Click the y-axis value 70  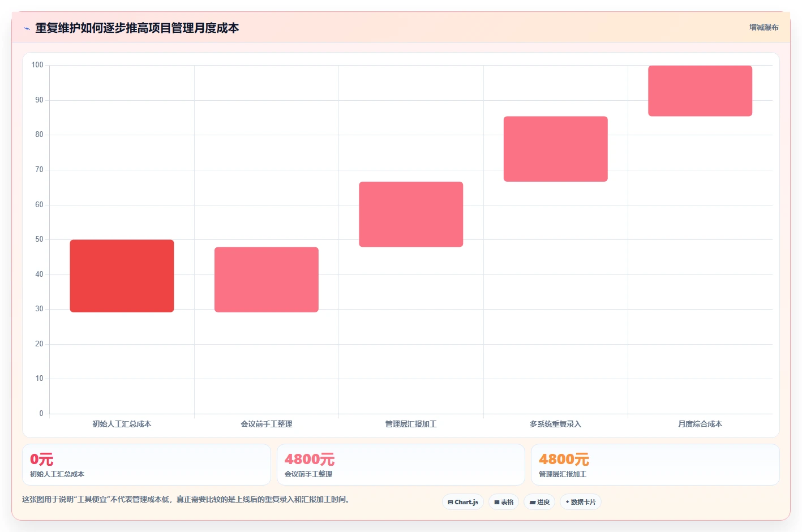(39, 170)
